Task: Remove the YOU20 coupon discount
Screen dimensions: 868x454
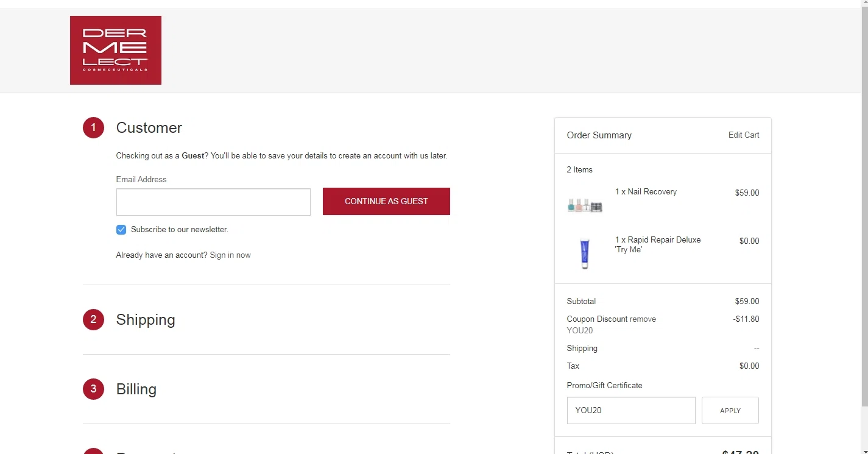Action: (643, 319)
